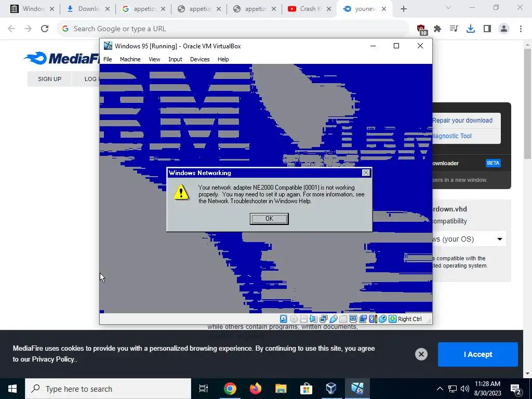Click the MediaFire logo
The width and height of the screenshot is (532, 399).
coord(62,58)
